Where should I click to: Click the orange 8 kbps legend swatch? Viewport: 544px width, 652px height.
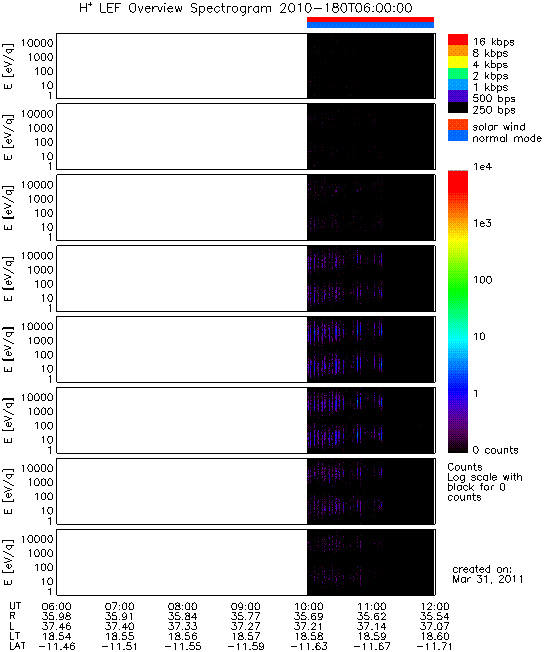pos(458,51)
